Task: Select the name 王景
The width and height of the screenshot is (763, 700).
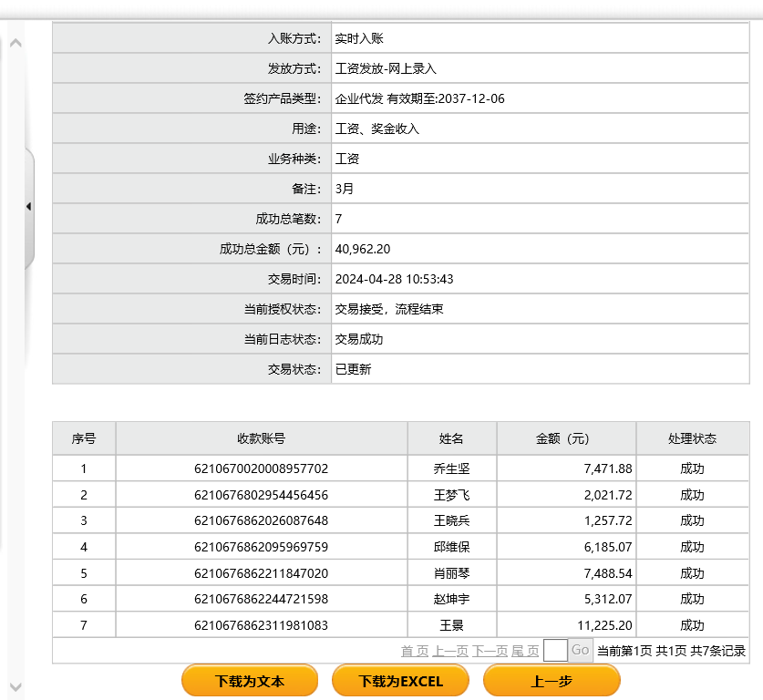Action: (x=451, y=625)
